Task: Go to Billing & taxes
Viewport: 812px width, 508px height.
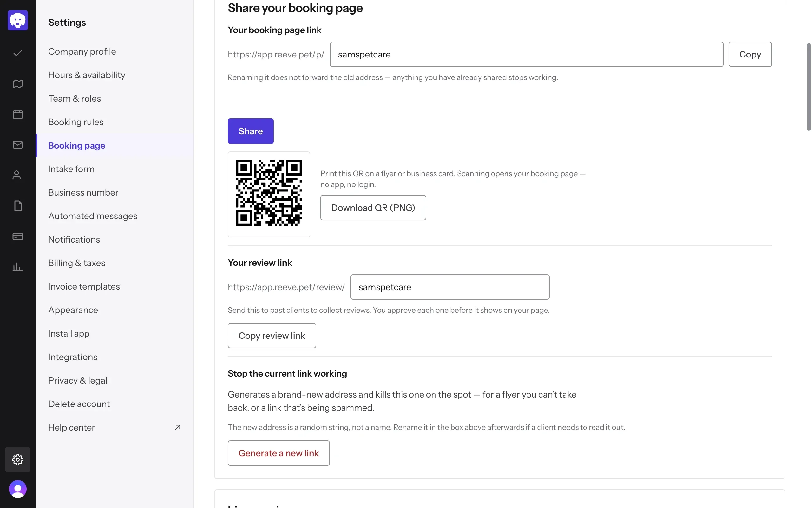Action: point(115,263)
